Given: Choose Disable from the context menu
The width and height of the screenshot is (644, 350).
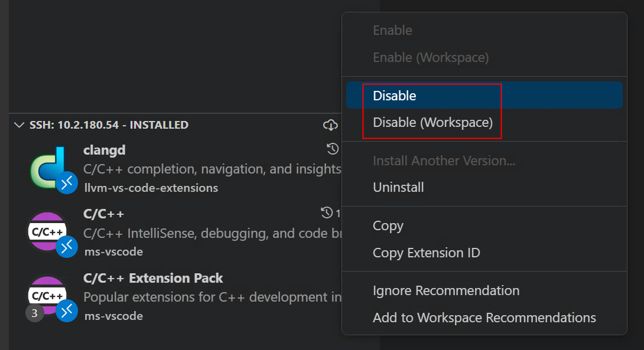Looking at the screenshot, I should coord(395,96).
